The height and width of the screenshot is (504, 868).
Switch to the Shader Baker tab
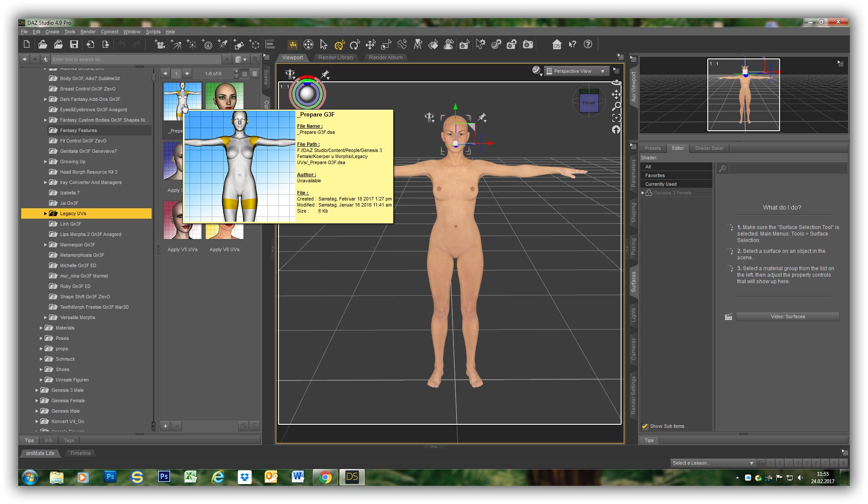(709, 148)
